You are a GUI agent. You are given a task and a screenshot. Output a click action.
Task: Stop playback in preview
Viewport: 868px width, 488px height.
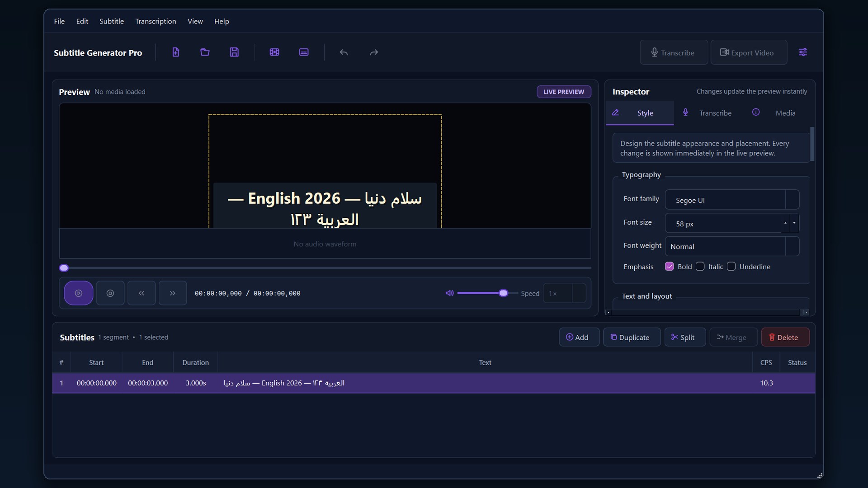click(110, 293)
